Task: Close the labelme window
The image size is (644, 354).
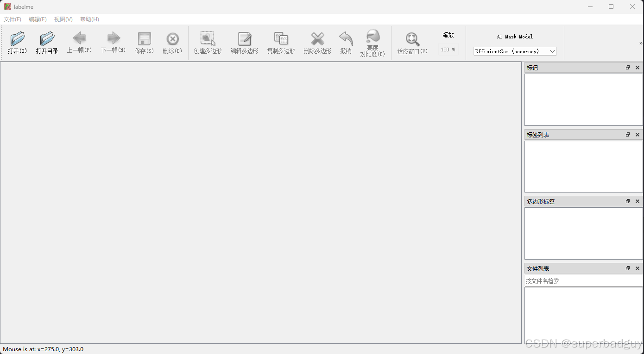Action: click(x=632, y=6)
